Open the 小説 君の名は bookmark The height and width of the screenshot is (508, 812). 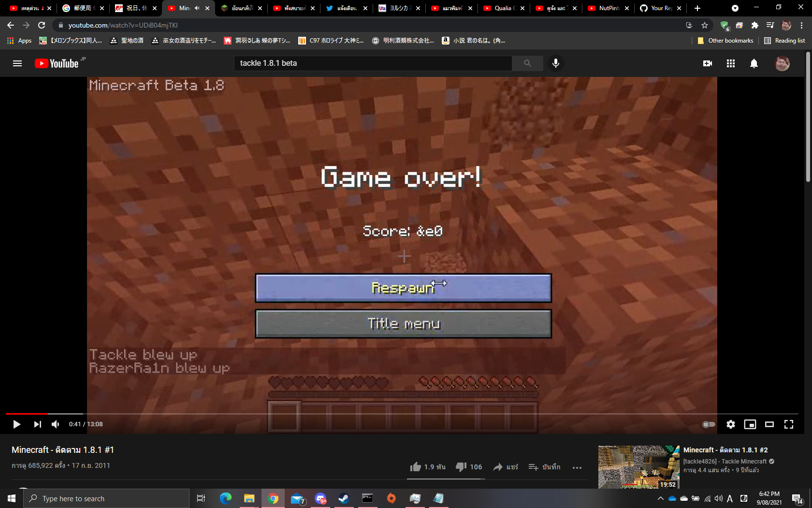473,41
